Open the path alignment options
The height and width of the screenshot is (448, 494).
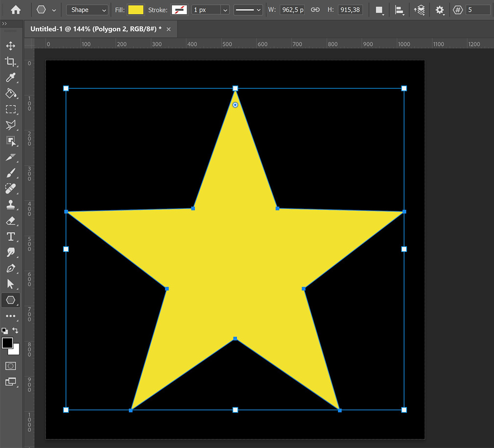click(399, 9)
